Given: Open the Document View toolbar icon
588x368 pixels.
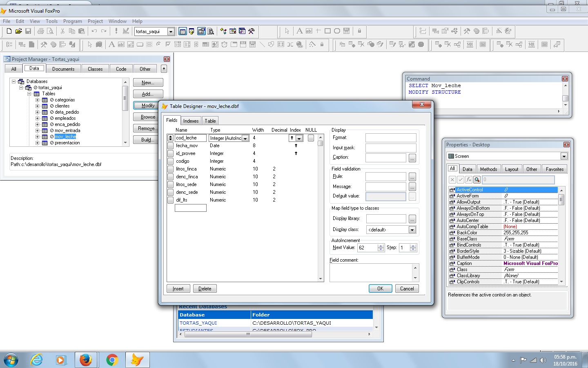Looking at the screenshot, I should tap(211, 31).
